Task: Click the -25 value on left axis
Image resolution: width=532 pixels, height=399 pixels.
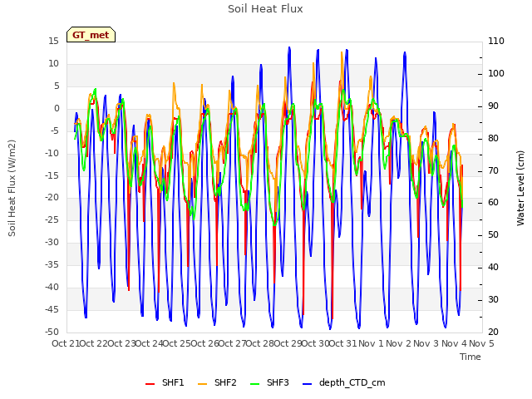Action: [x=52, y=220]
